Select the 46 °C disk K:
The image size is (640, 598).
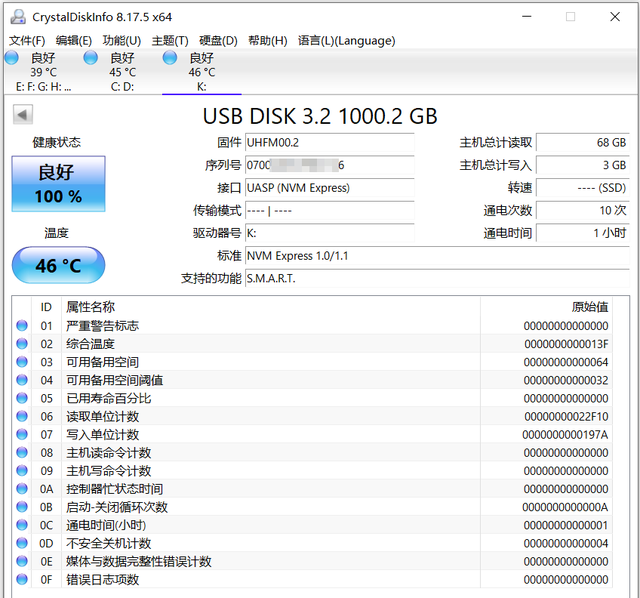(202, 72)
